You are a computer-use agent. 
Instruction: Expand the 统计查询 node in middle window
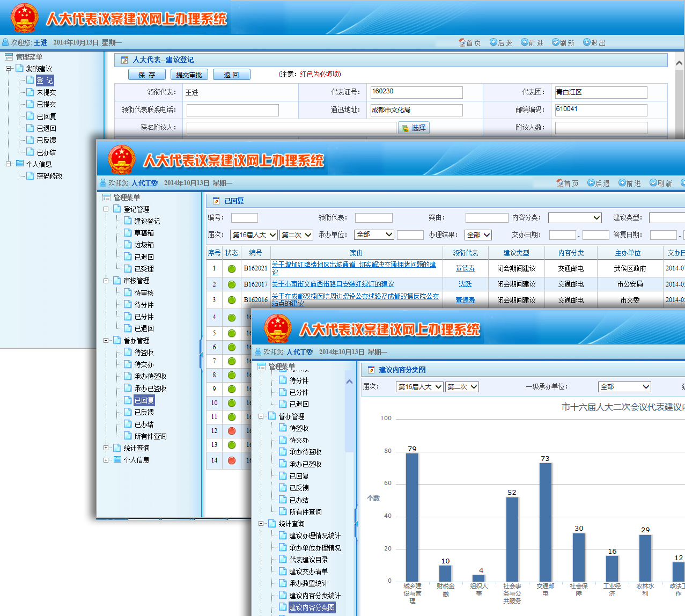[106, 448]
